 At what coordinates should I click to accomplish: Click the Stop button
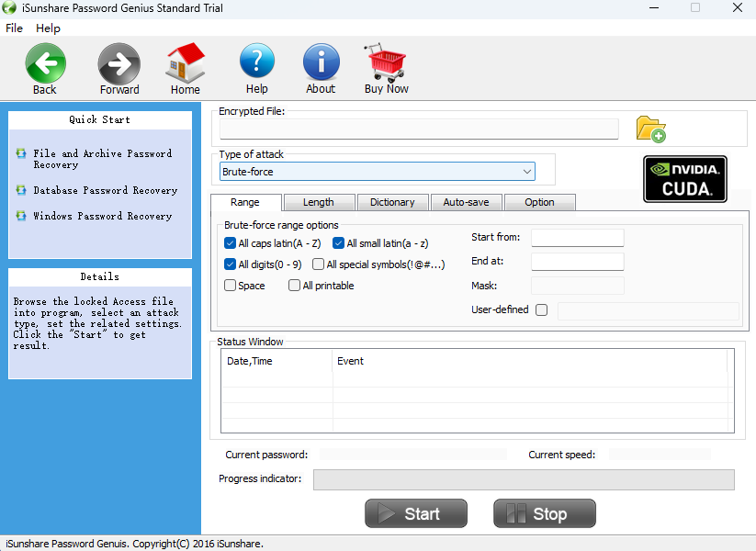[545, 513]
